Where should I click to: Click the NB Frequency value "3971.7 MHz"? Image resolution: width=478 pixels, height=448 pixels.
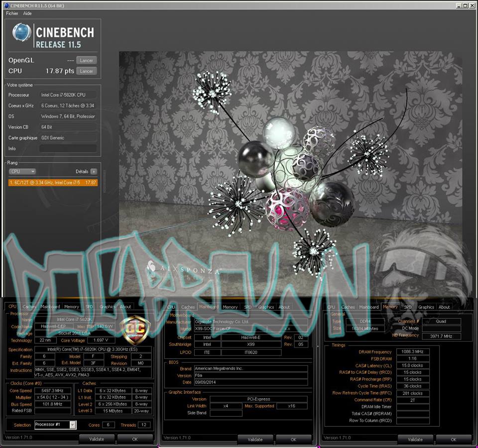coord(441,336)
